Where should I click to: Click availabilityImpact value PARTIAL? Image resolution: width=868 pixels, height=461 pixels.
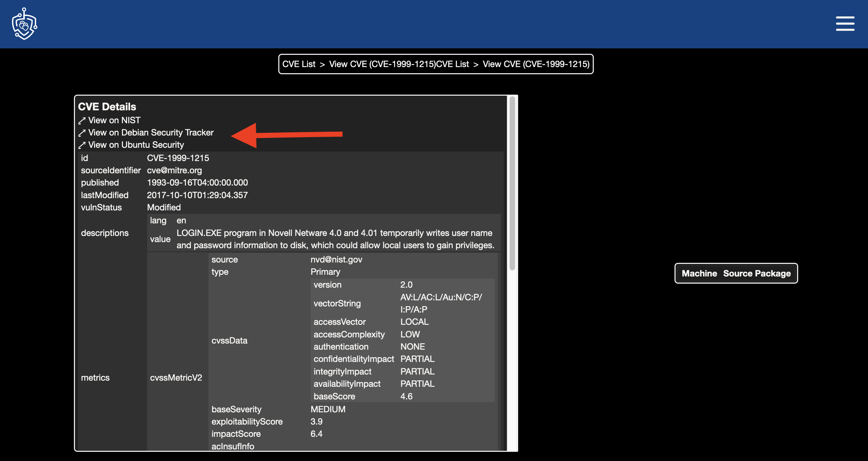click(x=417, y=384)
